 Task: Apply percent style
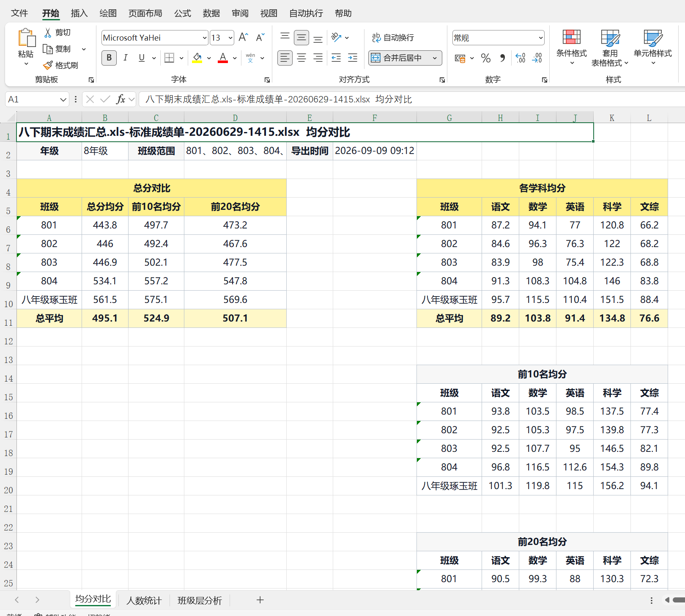pyautogui.click(x=486, y=58)
